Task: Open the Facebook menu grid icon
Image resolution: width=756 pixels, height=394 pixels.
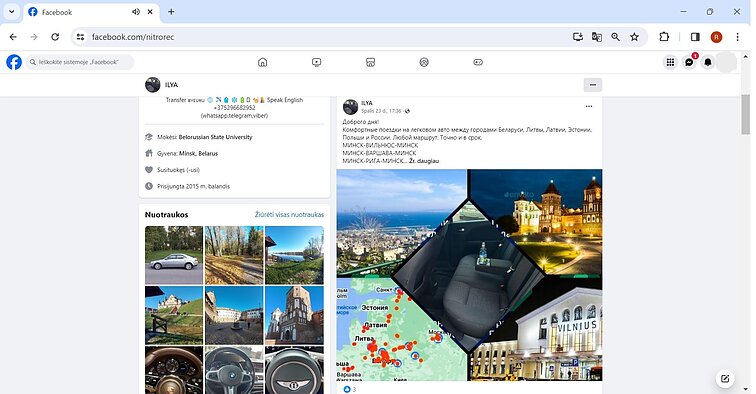Action: point(670,62)
